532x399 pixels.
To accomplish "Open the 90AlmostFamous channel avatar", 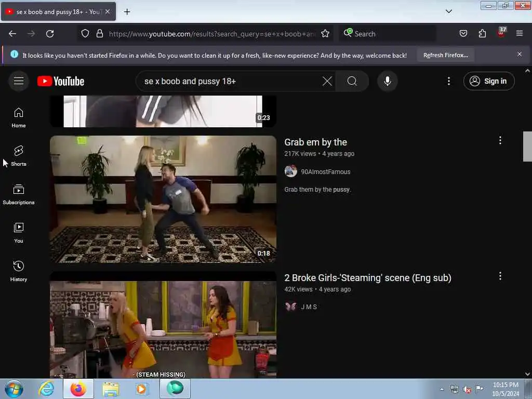I will (291, 171).
